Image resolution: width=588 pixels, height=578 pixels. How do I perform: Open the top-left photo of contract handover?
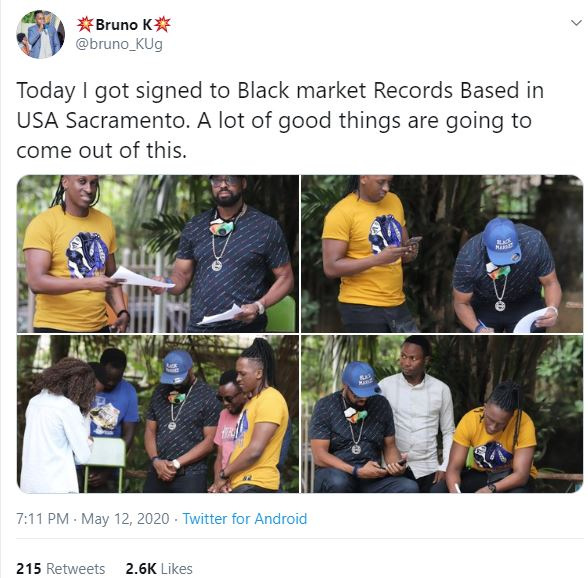pyautogui.click(x=158, y=254)
